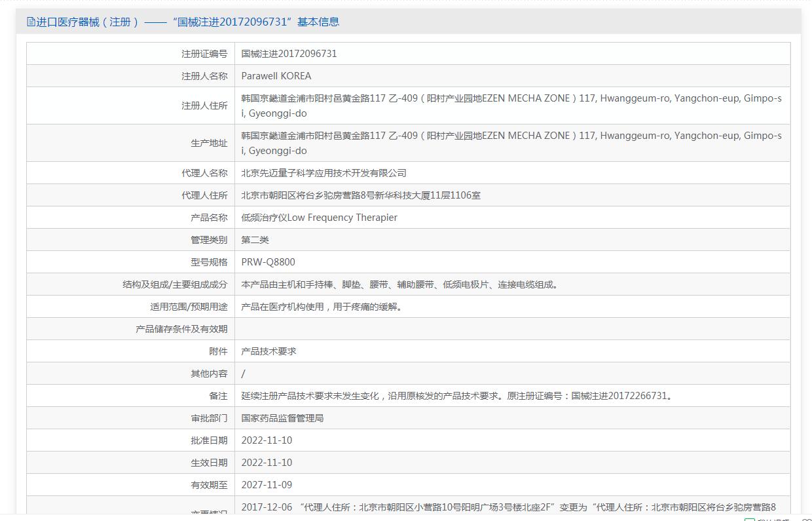Click the expiry date 2027-11-09
This screenshot has width=812, height=521.
267,485
